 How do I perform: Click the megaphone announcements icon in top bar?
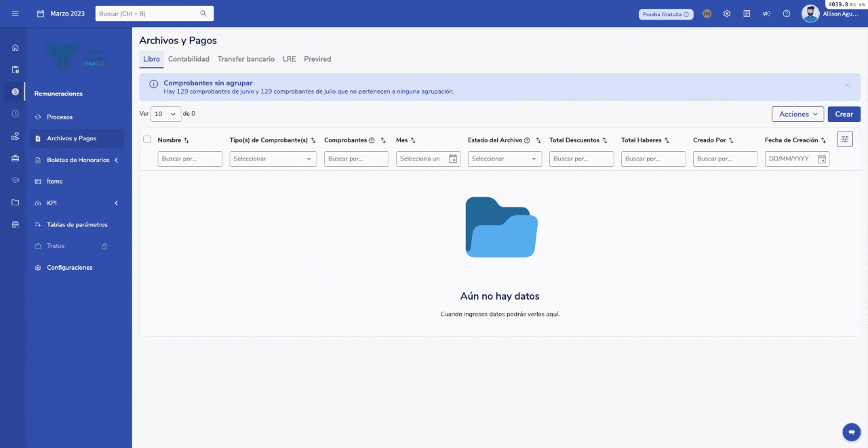[x=766, y=13]
